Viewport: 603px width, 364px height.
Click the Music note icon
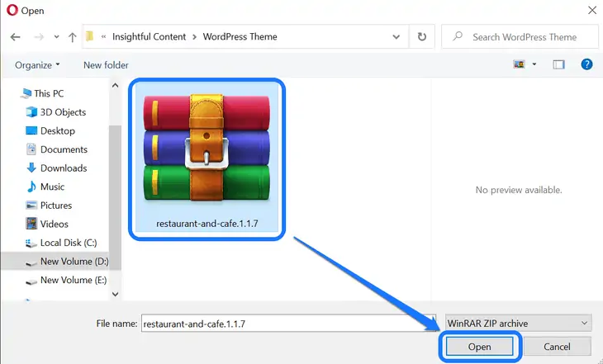point(31,187)
